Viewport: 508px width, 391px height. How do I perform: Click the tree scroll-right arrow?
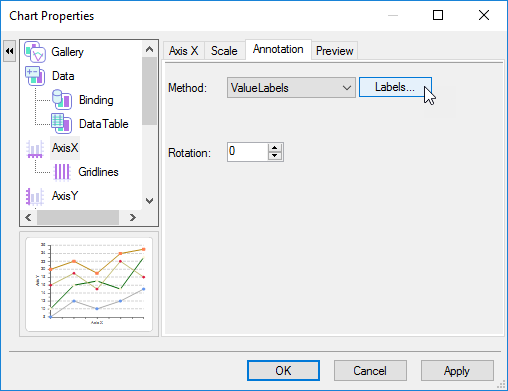click(133, 218)
